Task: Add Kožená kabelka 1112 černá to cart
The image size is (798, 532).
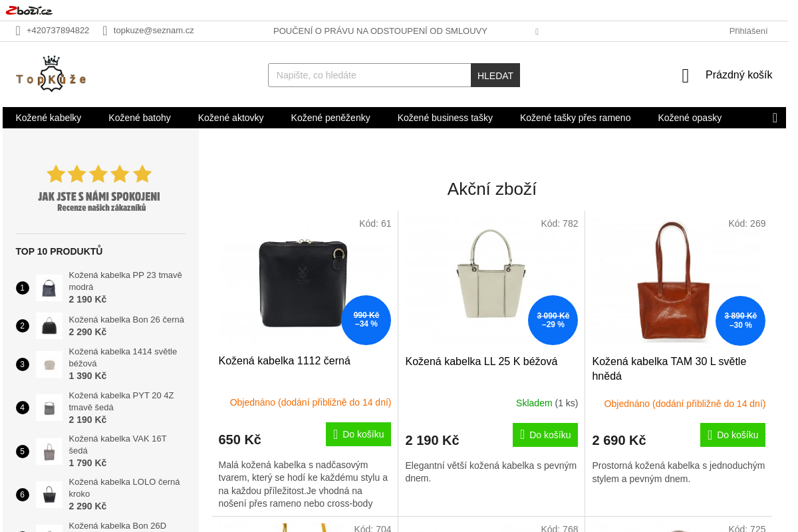Action: tap(358, 434)
